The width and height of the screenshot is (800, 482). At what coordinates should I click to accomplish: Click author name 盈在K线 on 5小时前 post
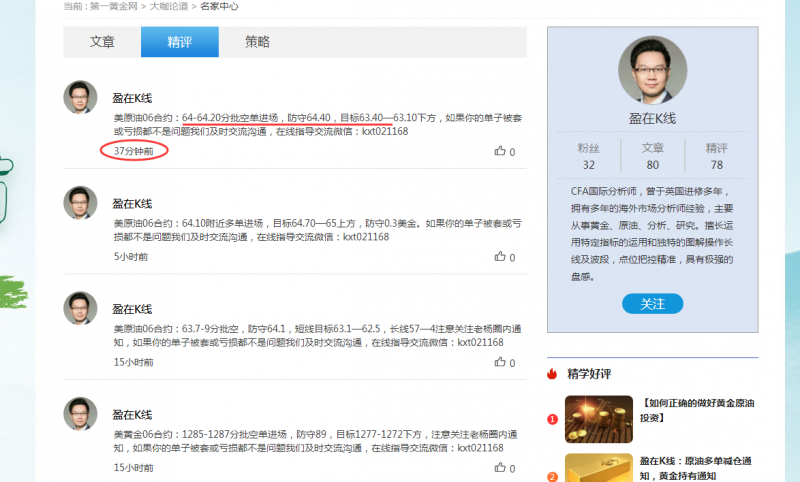coord(132,204)
